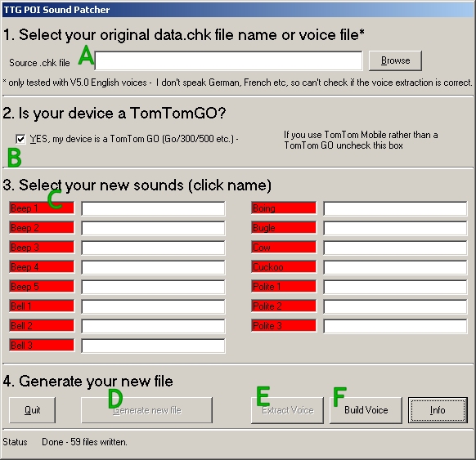Click the Source .chk file input field

[228, 60]
